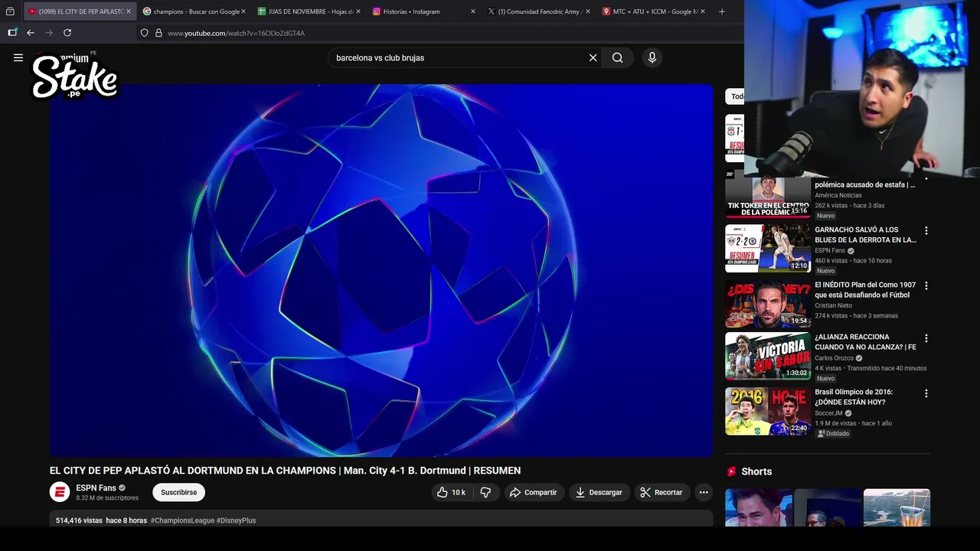Open options for El INÉDITO Plan del Como video
This screenshot has height=551, width=980.
point(926,285)
